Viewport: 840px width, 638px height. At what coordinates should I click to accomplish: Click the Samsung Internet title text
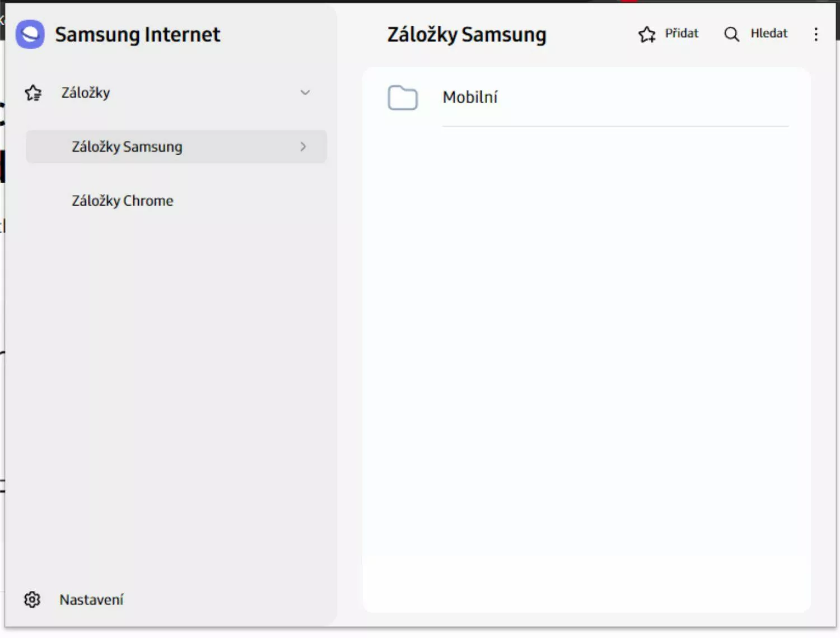click(x=138, y=35)
